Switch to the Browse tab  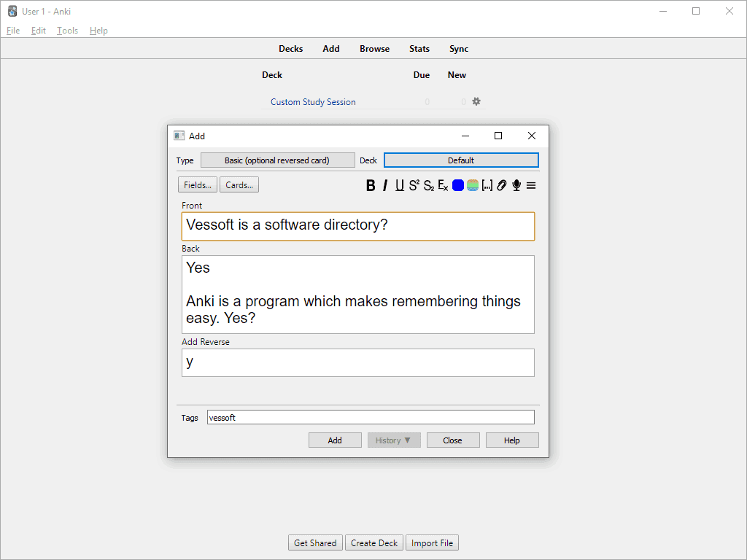[x=374, y=49]
